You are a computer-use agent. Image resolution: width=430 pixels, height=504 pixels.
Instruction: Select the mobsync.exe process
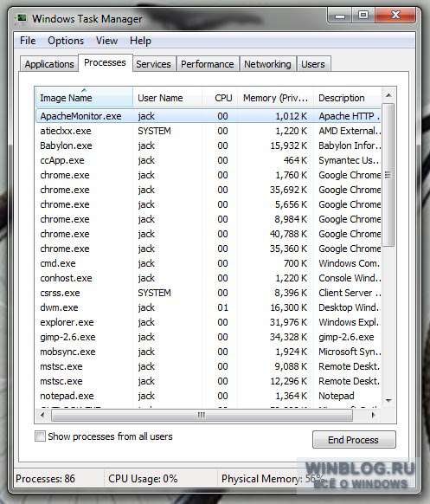pyautogui.click(x=209, y=352)
